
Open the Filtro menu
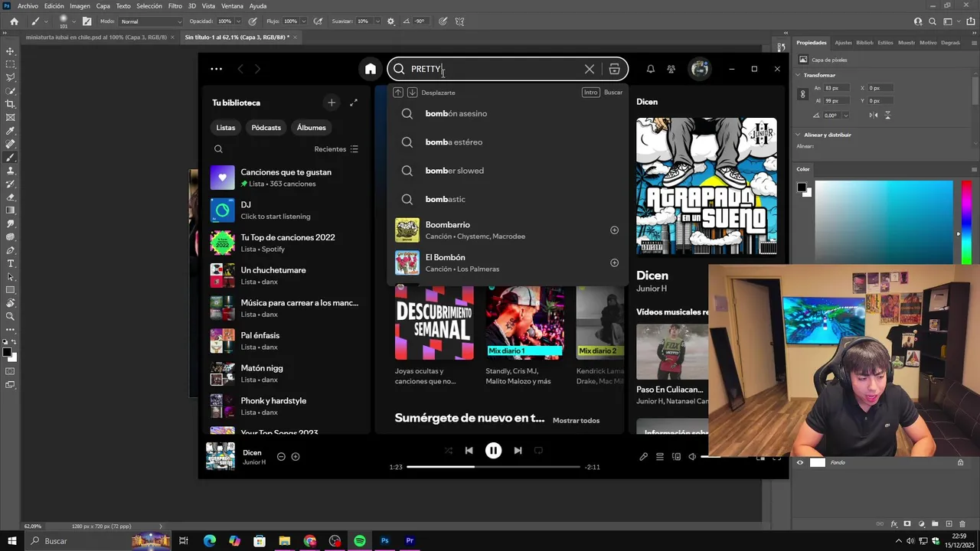(175, 6)
